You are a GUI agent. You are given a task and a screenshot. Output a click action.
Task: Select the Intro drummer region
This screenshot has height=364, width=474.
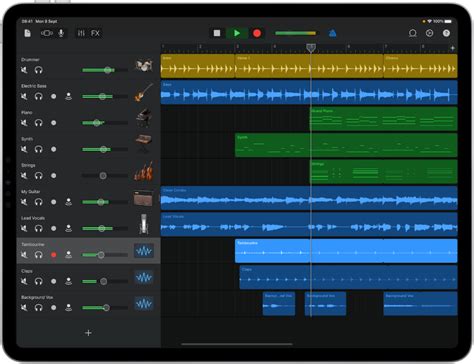198,66
